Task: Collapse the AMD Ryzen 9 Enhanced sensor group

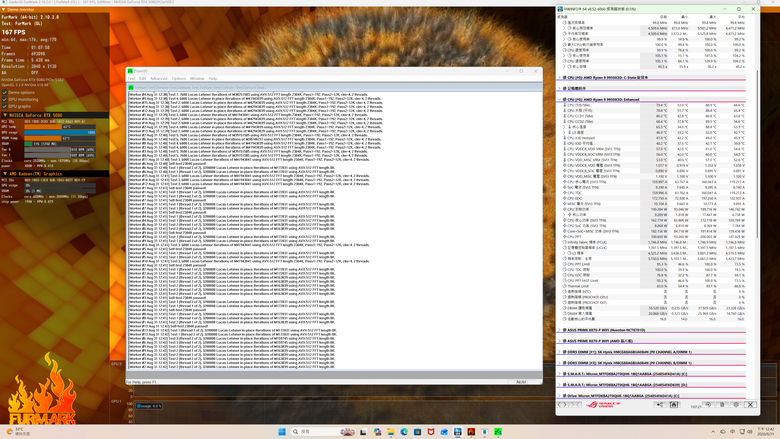Action: pos(559,99)
